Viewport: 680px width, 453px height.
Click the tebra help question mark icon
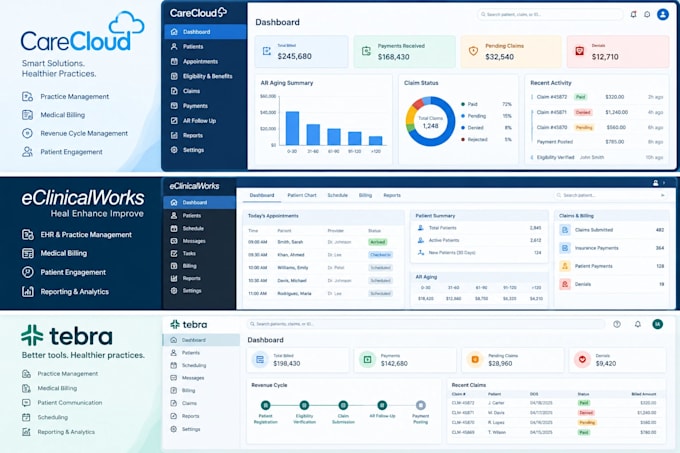click(x=617, y=324)
